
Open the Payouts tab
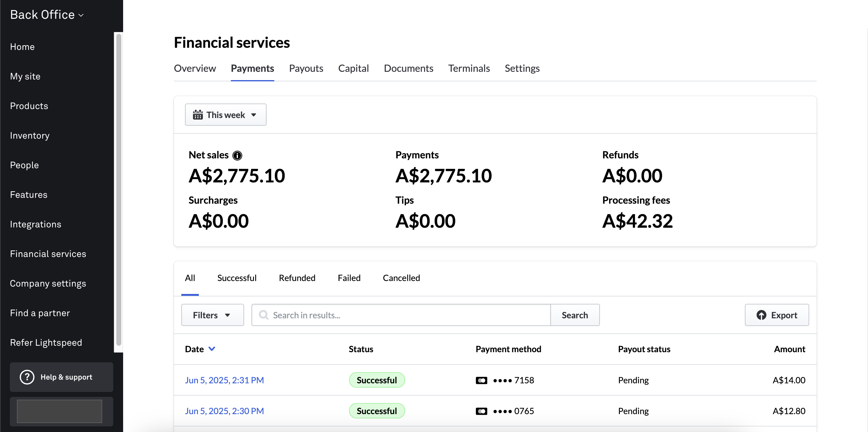click(x=306, y=68)
